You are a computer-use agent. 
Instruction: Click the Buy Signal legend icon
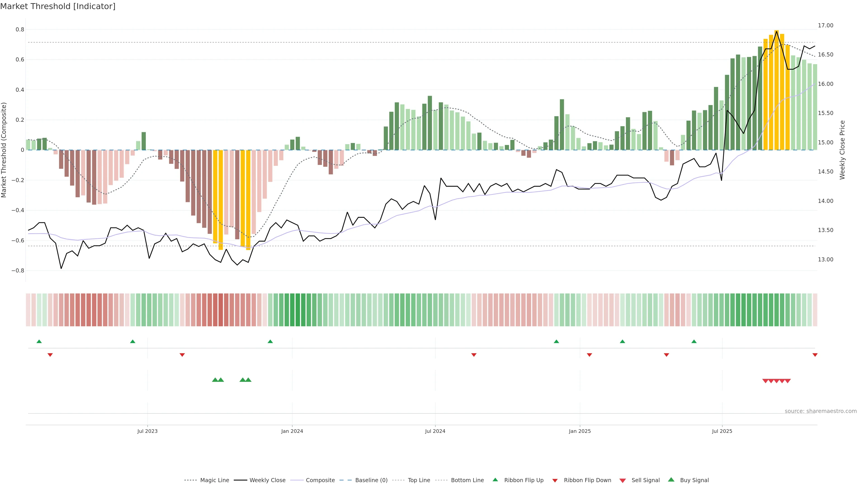pos(671,480)
